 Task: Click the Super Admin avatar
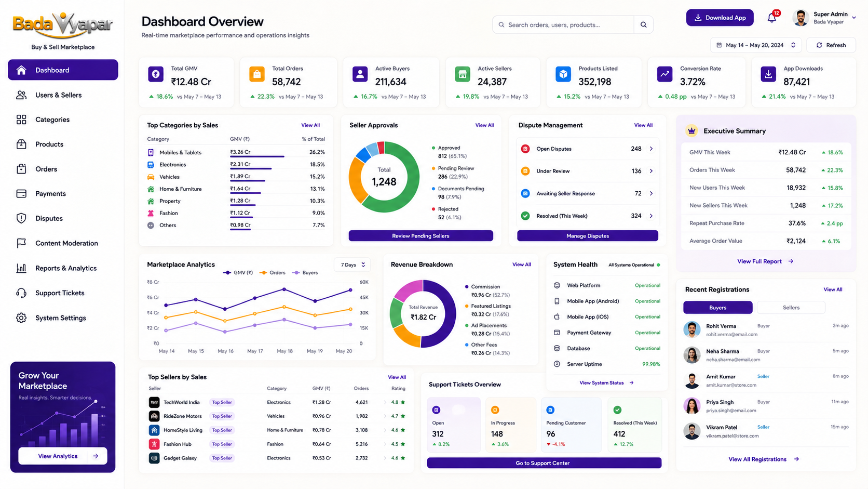(801, 18)
